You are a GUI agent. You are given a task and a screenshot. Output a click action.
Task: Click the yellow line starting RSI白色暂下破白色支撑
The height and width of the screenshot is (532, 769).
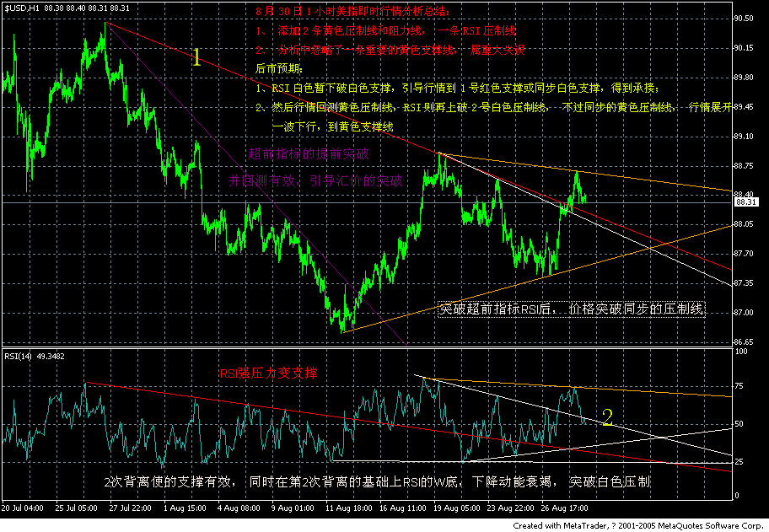pos(458,89)
